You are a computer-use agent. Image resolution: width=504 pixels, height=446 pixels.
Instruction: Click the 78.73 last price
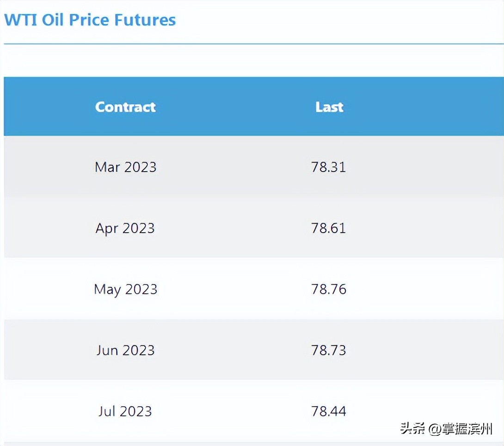tap(328, 350)
